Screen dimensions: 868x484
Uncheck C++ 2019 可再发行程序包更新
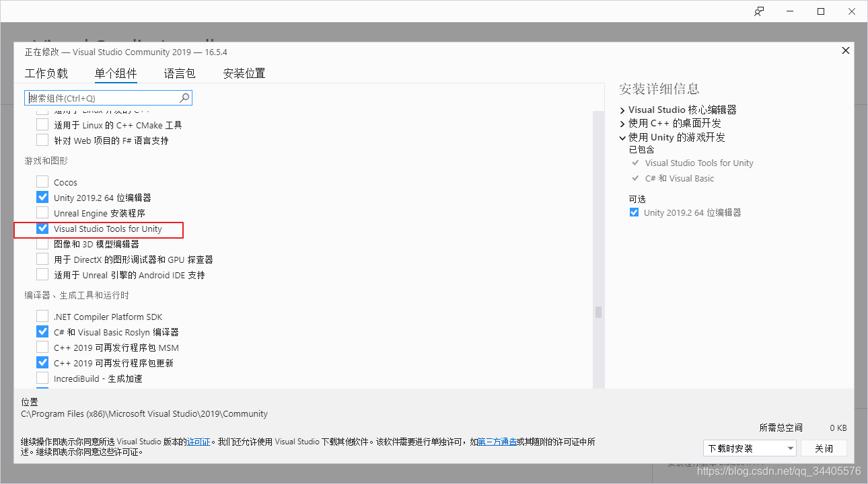coord(42,363)
